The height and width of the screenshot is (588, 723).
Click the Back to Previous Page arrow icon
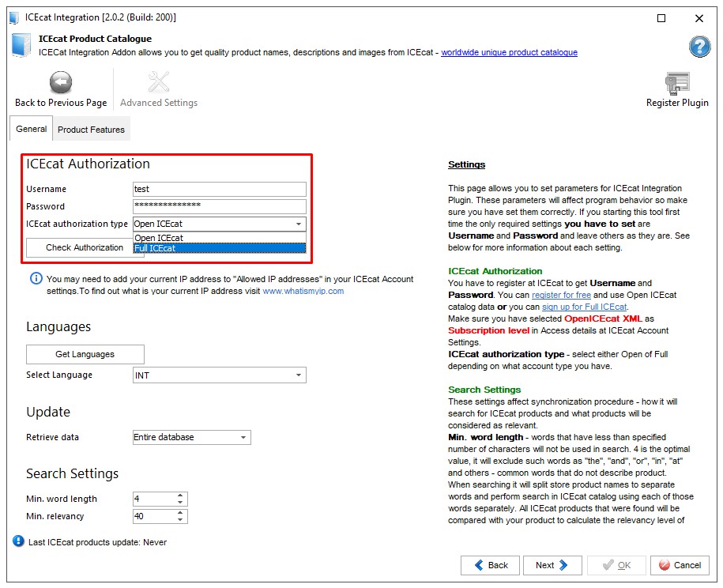60,82
